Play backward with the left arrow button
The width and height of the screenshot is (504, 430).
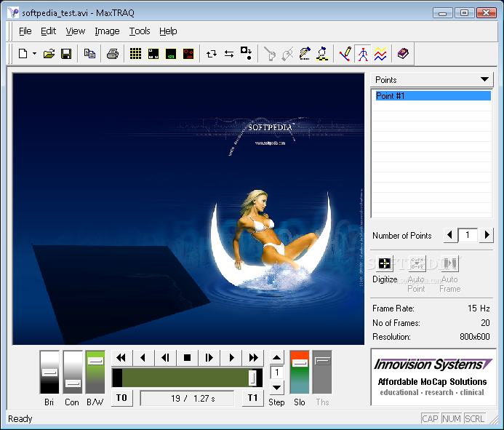pyautogui.click(x=143, y=358)
